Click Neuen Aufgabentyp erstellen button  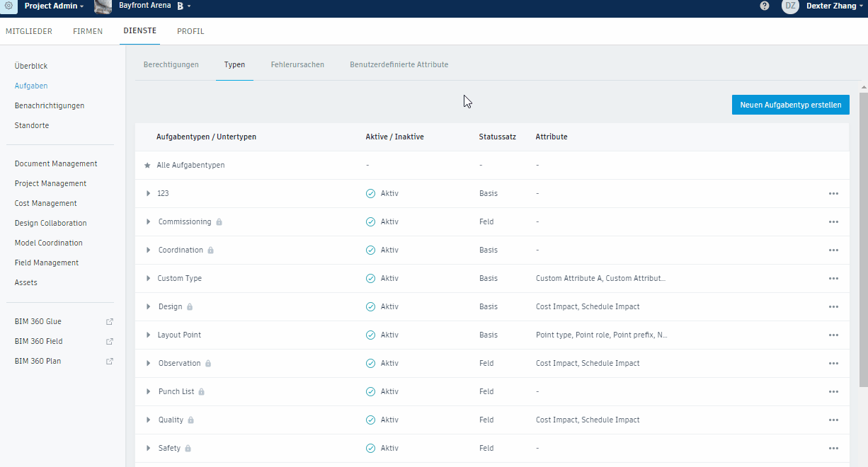(790, 105)
